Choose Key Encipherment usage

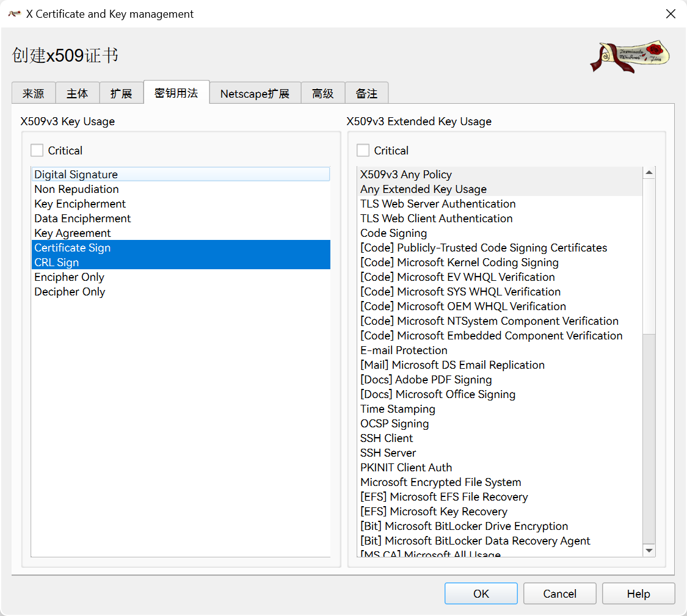(181, 203)
